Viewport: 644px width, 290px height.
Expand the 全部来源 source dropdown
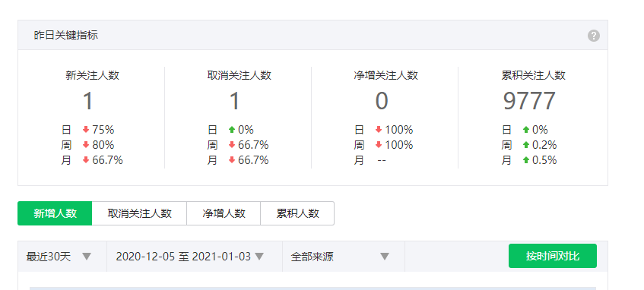pyautogui.click(x=344, y=257)
